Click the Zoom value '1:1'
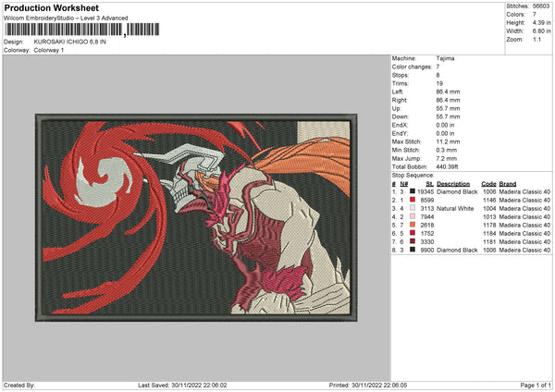The width and height of the screenshot is (555, 392). [536, 39]
